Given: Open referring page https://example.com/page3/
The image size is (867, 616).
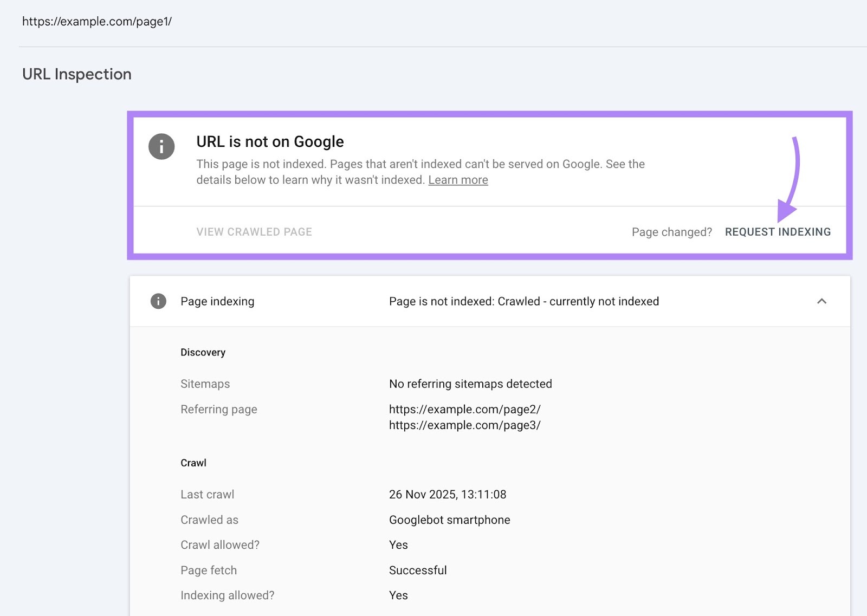Looking at the screenshot, I should (464, 425).
